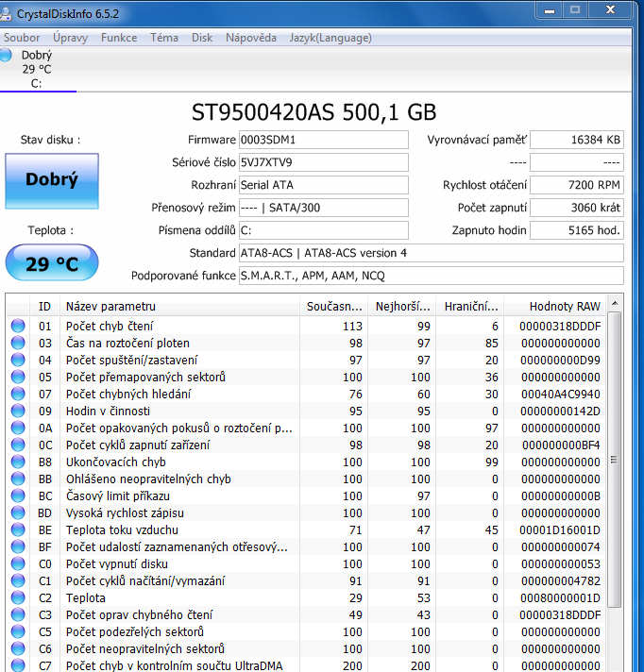Click the Firmware field 0003SDM1
Image resolution: width=644 pixels, height=672 pixels.
324,140
